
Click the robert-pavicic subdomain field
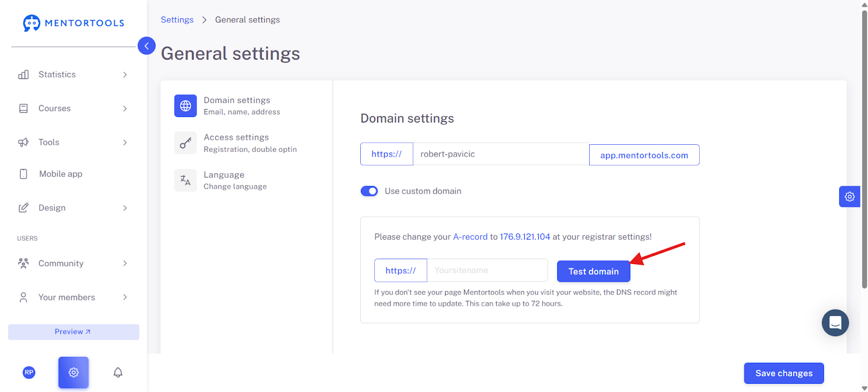point(501,154)
